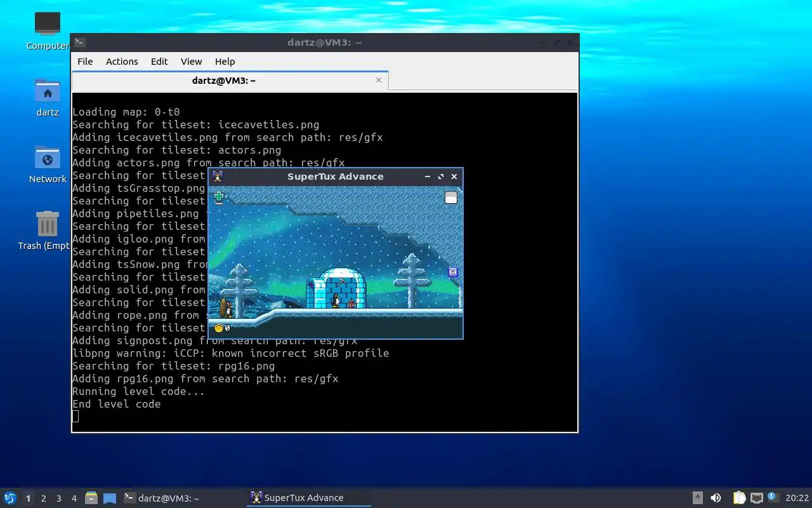Image resolution: width=812 pixels, height=508 pixels.
Task: Click the penguin standing inside the igloo
Action: 336,300
